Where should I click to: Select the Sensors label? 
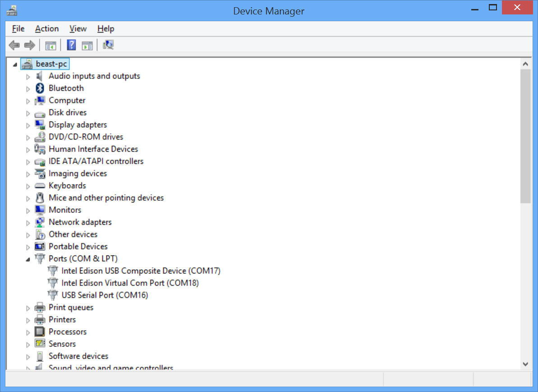pyautogui.click(x=62, y=344)
